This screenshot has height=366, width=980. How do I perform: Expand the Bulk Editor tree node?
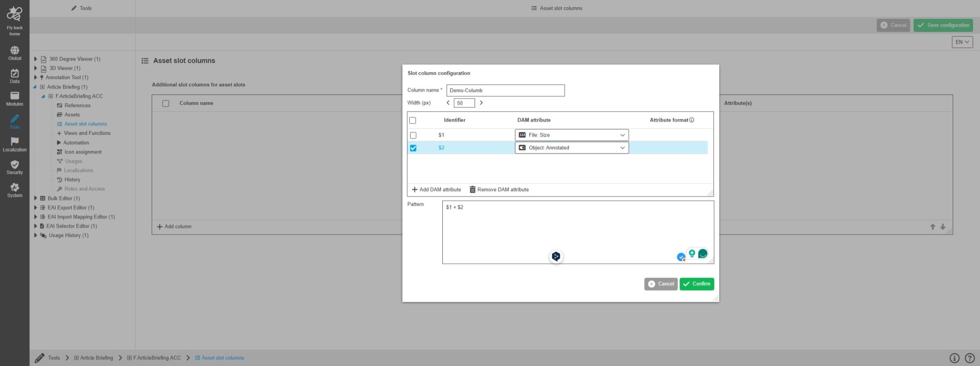coord(36,198)
